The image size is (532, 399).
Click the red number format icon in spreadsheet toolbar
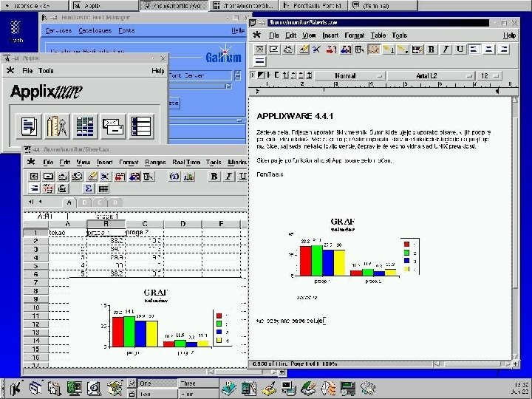(x=48, y=188)
